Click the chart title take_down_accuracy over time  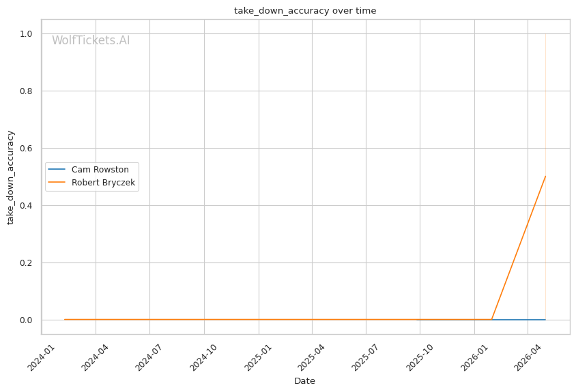[x=305, y=11]
